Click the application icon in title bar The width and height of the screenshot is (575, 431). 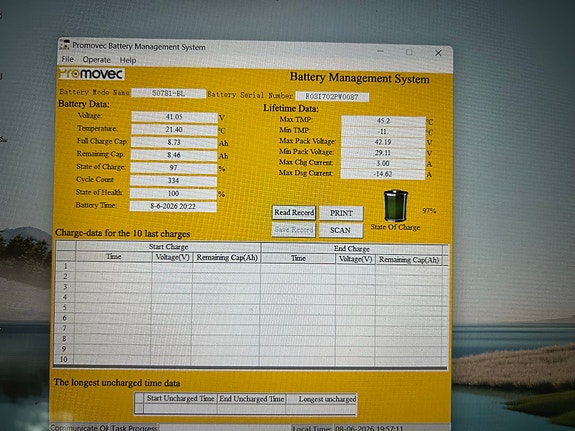(x=65, y=45)
